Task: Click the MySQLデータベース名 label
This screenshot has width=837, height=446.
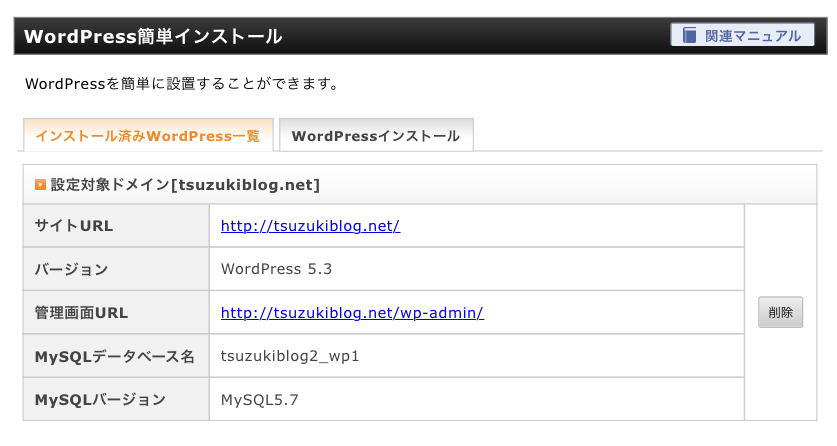Action: tap(114, 356)
